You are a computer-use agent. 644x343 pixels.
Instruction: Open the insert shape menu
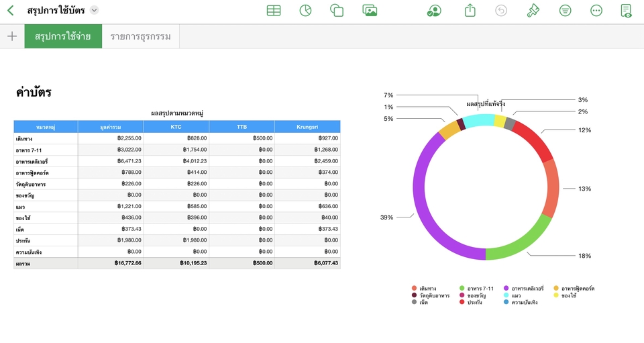337,11
